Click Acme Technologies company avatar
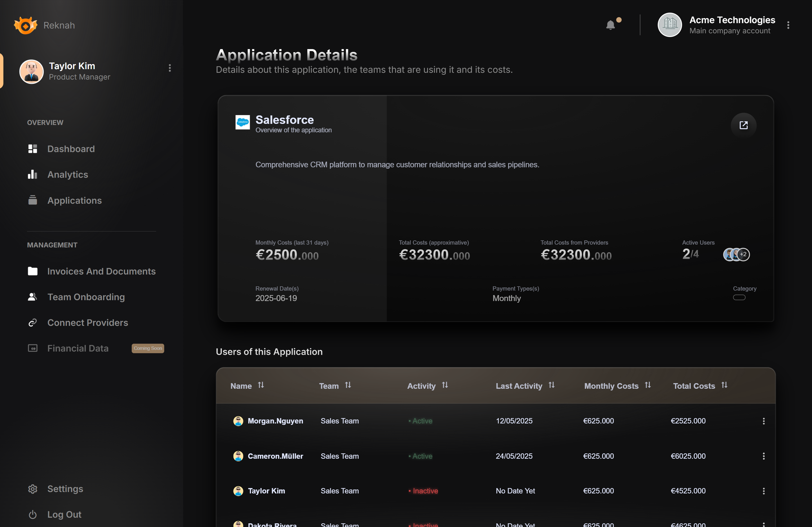The image size is (812, 527). pos(669,25)
